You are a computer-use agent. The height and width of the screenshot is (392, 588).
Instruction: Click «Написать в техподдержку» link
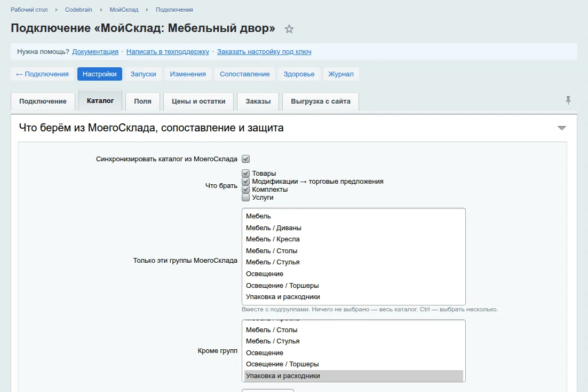point(168,52)
